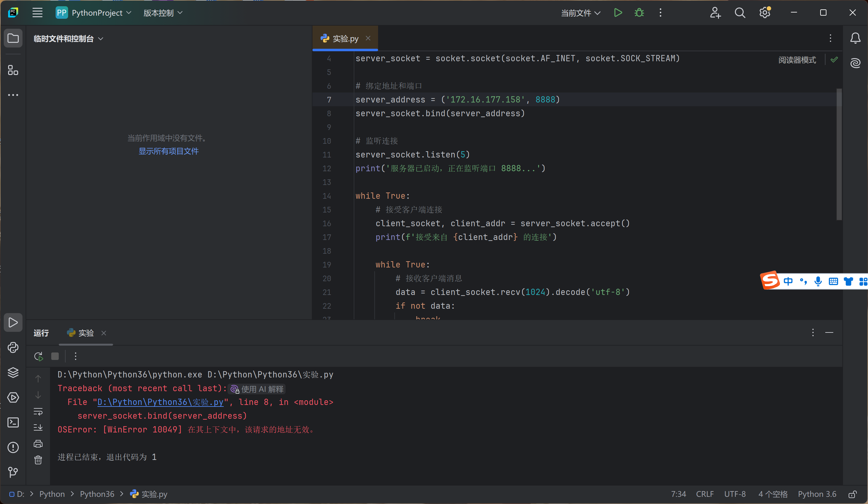The image size is (868, 504).
Task: Open the Git version control tool window
Action: pyautogui.click(x=13, y=472)
